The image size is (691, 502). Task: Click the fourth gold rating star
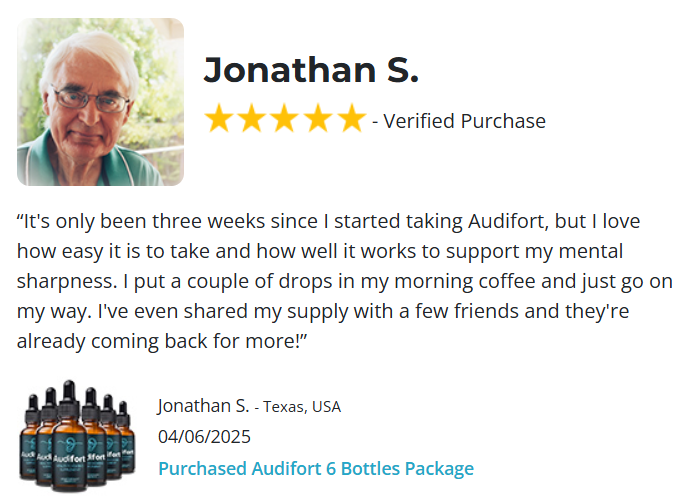point(318,120)
